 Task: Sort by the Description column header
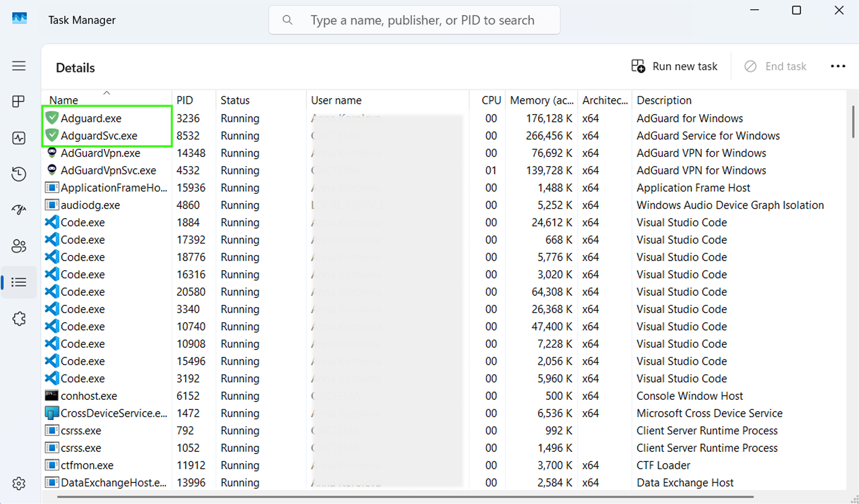tap(739, 100)
